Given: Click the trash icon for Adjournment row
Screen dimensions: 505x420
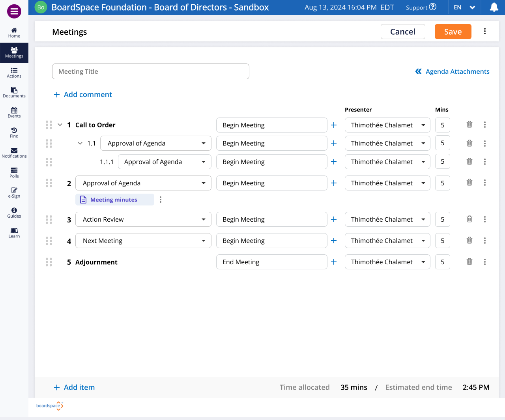Looking at the screenshot, I should [x=469, y=261].
